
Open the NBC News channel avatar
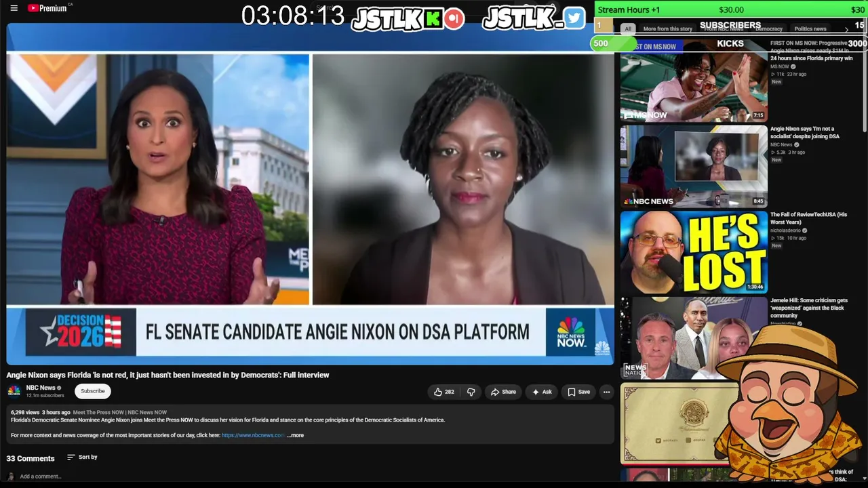click(14, 391)
